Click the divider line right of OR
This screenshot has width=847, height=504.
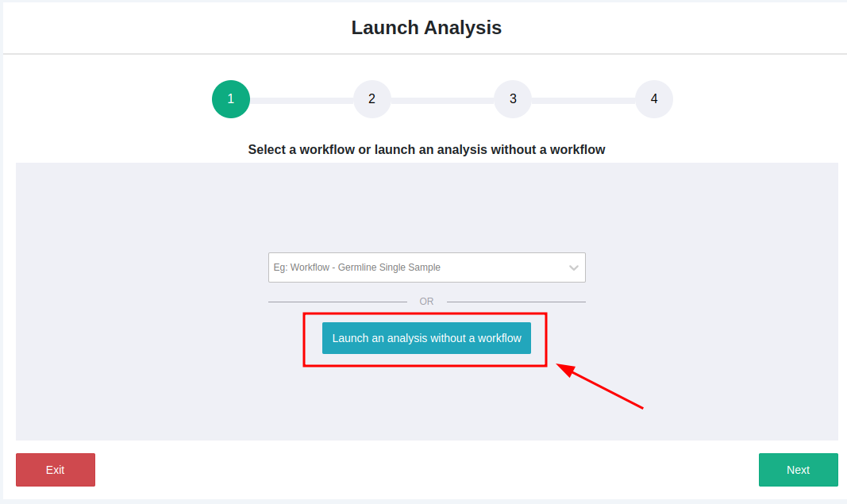pos(516,302)
